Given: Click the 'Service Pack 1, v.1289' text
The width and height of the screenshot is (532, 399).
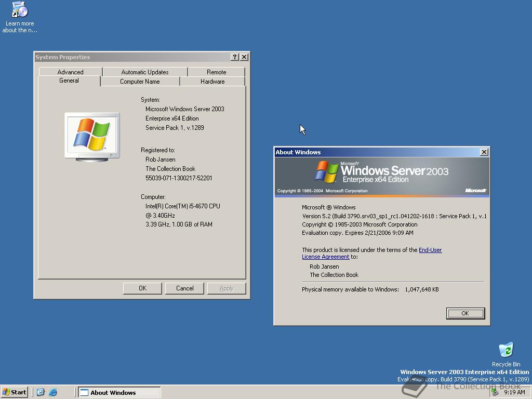Looking at the screenshot, I should click(175, 128).
